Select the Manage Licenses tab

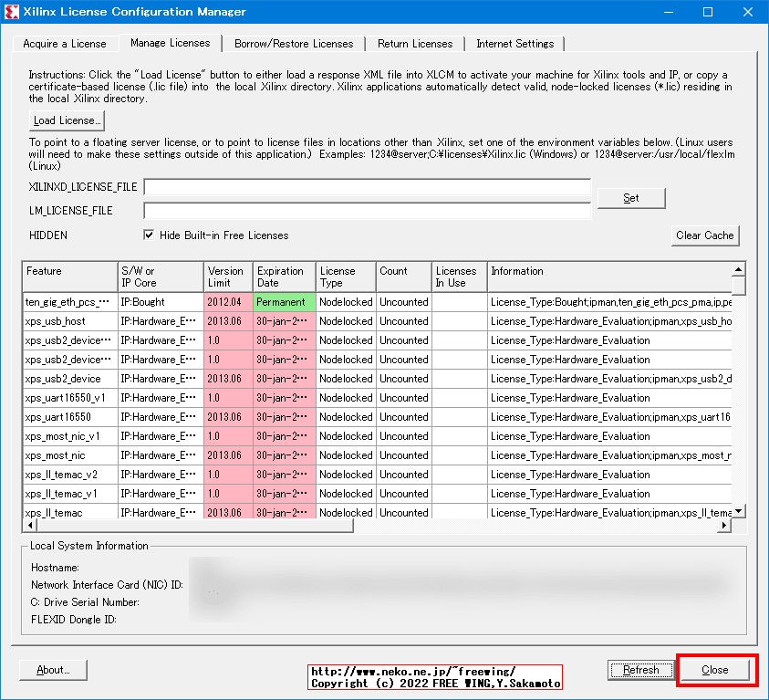point(171,43)
